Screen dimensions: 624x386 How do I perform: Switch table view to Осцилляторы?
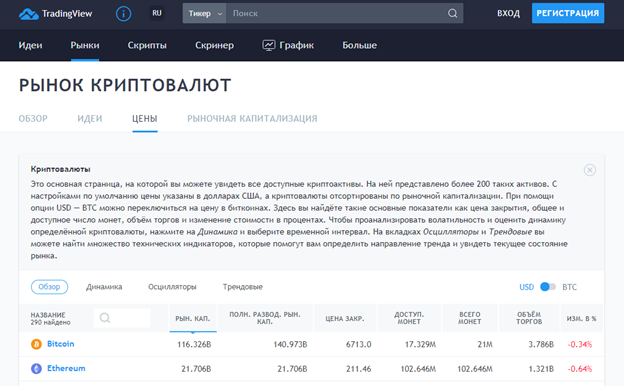[172, 287]
